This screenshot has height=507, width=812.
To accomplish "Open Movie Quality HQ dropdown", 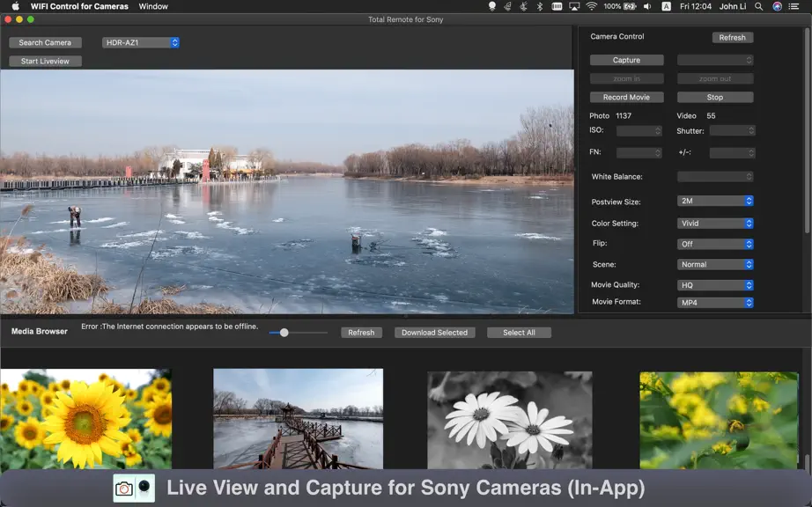I will coord(715,285).
